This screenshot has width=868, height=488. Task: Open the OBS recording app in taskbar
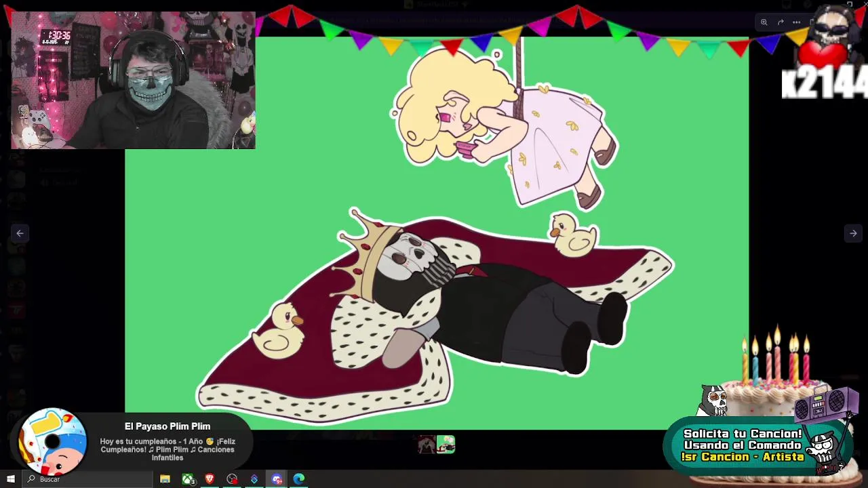[232, 479]
